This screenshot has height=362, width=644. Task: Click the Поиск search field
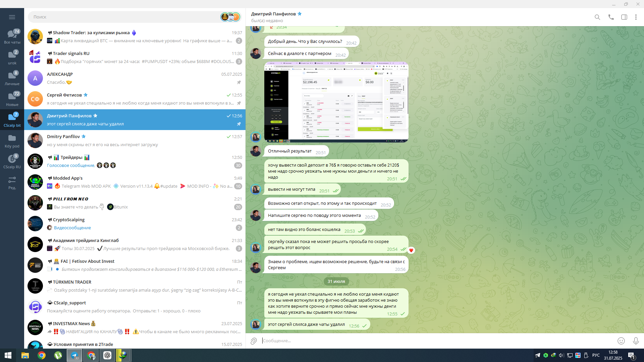click(124, 17)
